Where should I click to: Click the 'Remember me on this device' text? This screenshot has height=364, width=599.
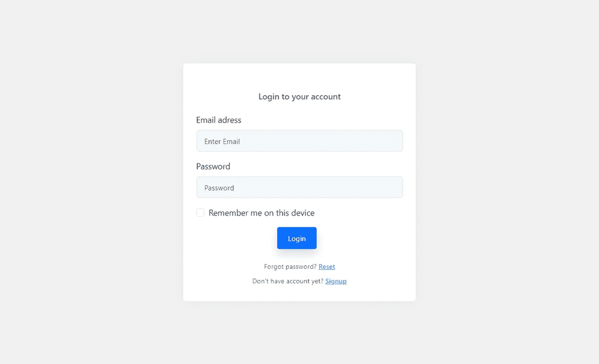pos(261,213)
